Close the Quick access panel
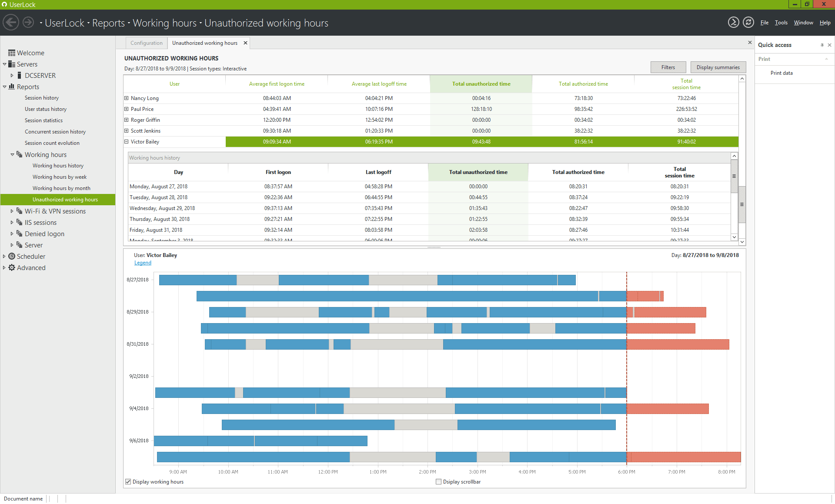This screenshot has width=835, height=504. pyautogui.click(x=829, y=45)
